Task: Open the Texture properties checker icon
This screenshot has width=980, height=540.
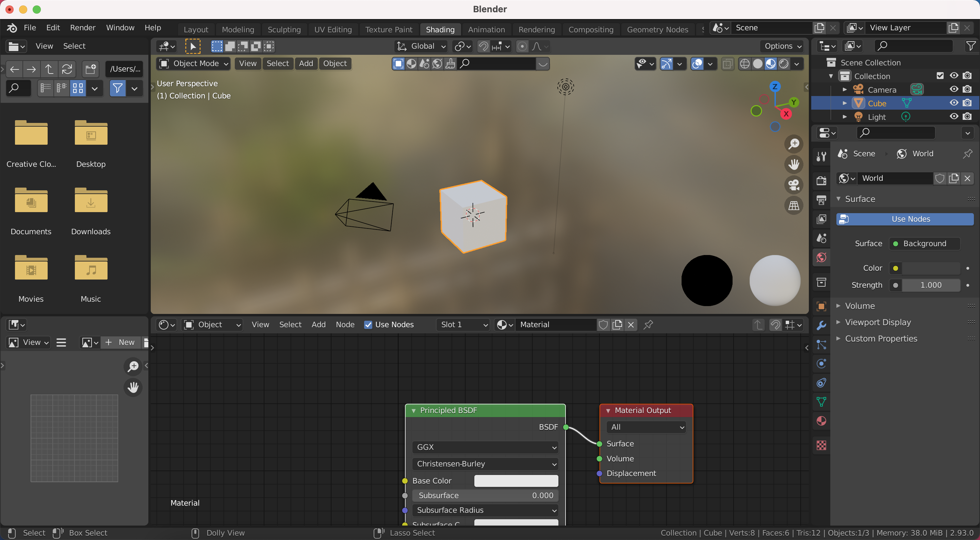Action: pos(821,445)
